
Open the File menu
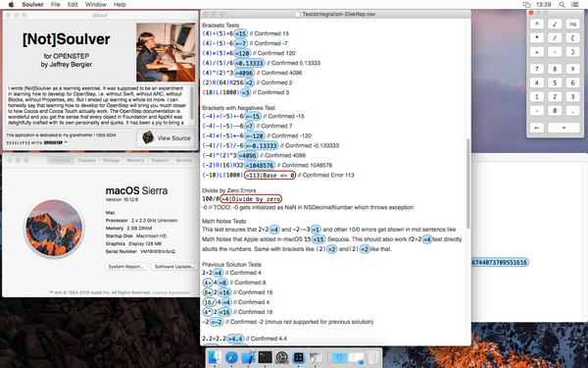point(56,5)
